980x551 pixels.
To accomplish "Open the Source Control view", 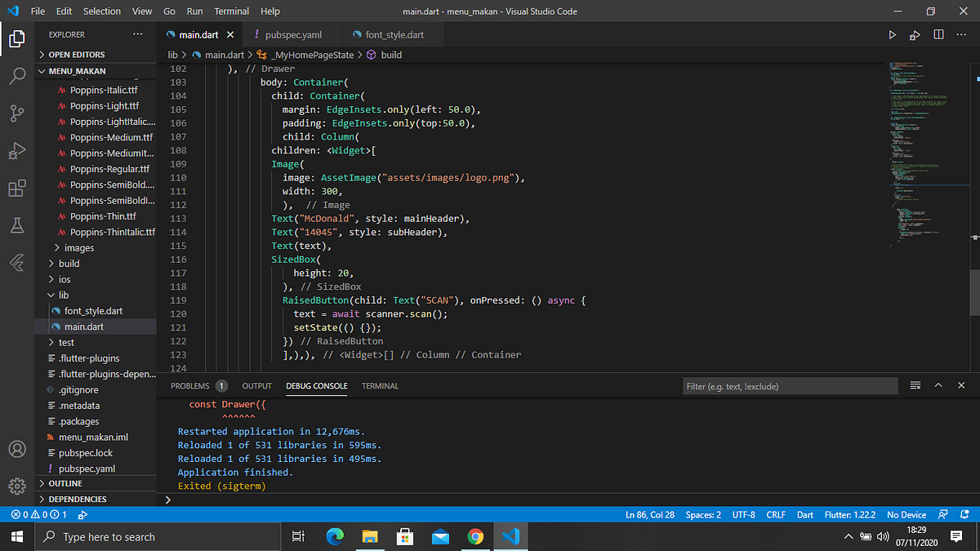I will click(17, 113).
